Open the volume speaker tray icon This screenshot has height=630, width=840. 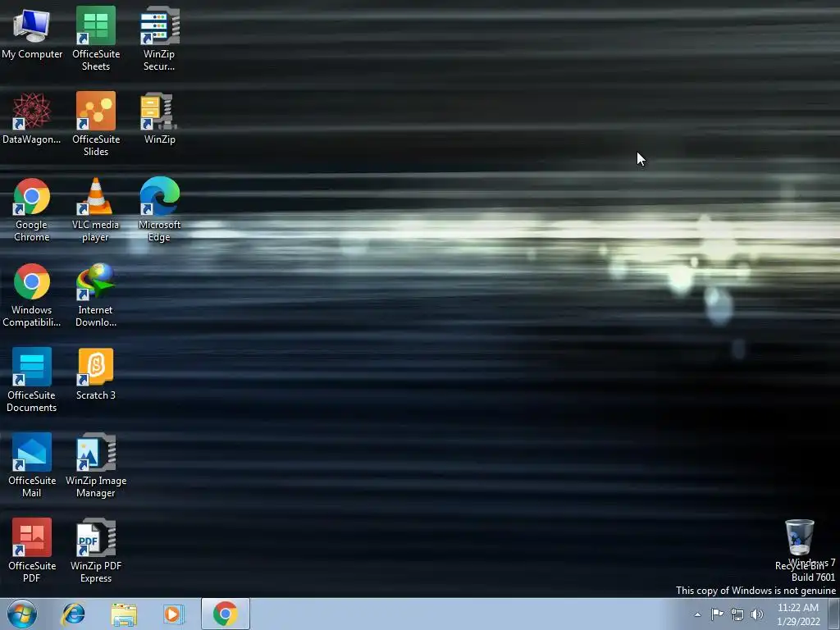pyautogui.click(x=757, y=614)
